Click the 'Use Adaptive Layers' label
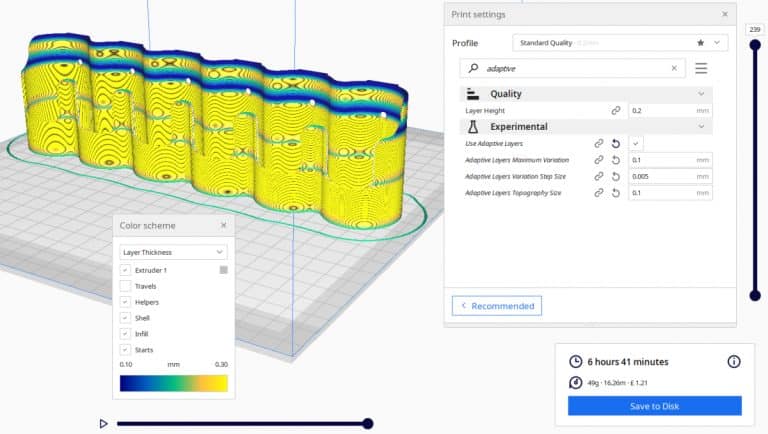This screenshot has height=434, width=768. [x=494, y=144]
